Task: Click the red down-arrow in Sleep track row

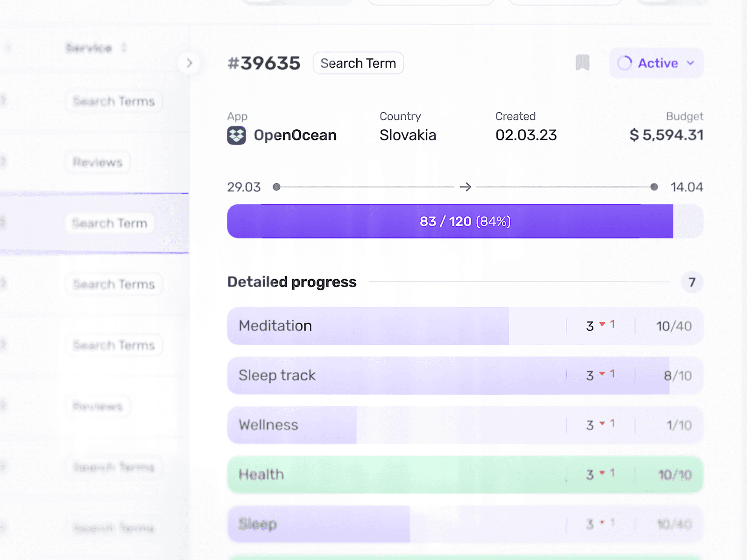Action: point(602,373)
